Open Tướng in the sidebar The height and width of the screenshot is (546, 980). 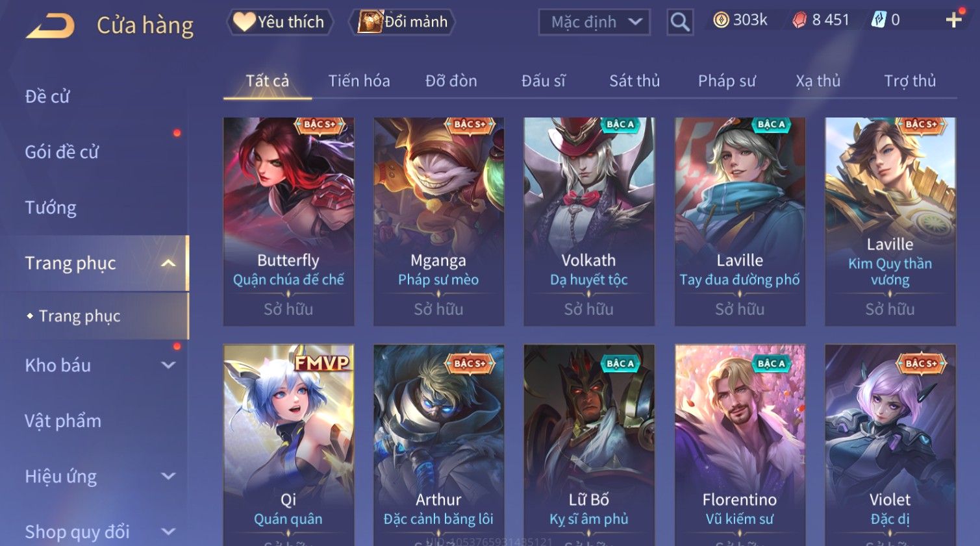click(51, 207)
